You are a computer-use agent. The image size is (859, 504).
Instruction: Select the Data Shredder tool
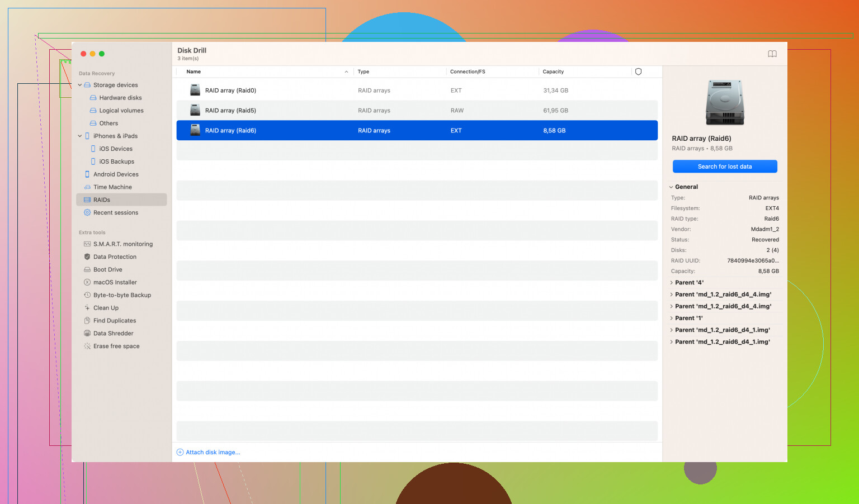[x=113, y=334]
